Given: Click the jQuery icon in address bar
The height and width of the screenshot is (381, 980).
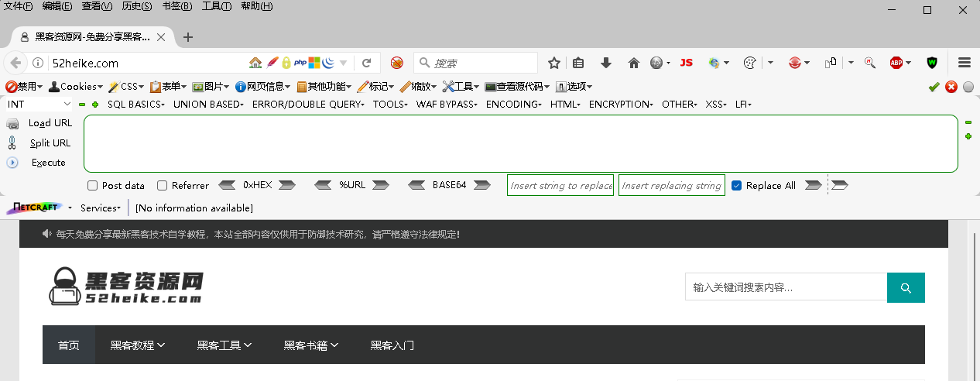Looking at the screenshot, I should click(327, 63).
